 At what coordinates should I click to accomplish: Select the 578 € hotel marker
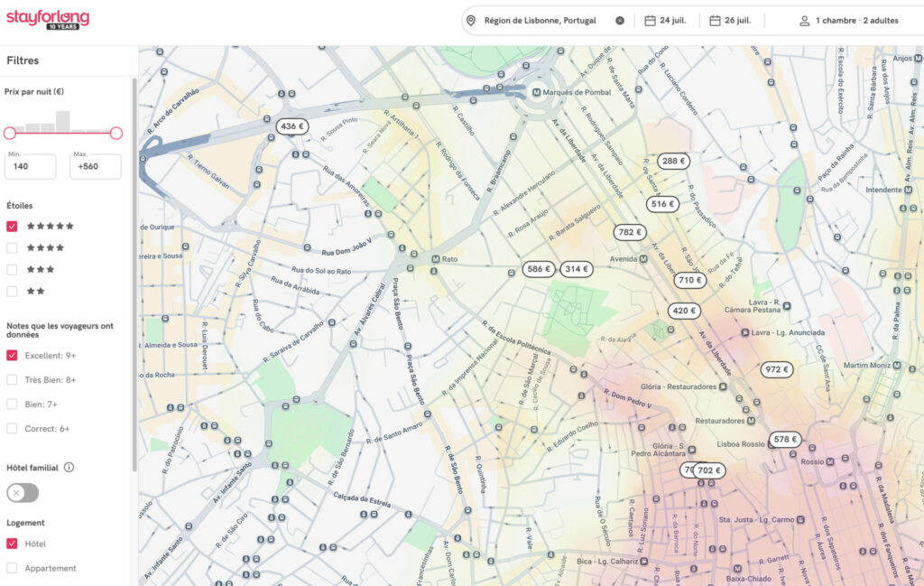click(785, 440)
